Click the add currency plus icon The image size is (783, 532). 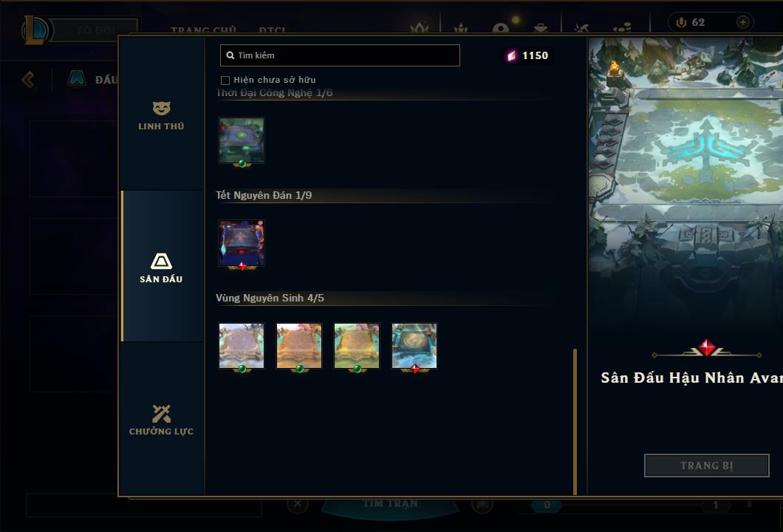tap(743, 22)
